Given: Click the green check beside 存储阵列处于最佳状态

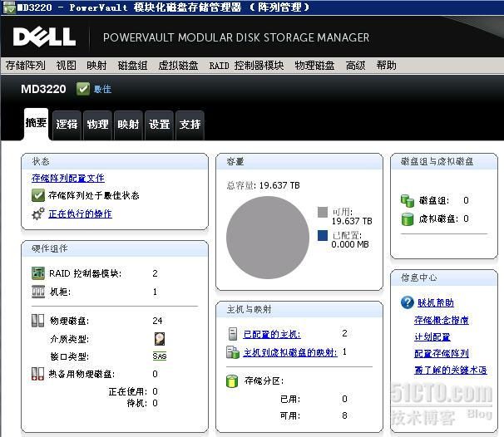Looking at the screenshot, I should (x=38, y=195).
